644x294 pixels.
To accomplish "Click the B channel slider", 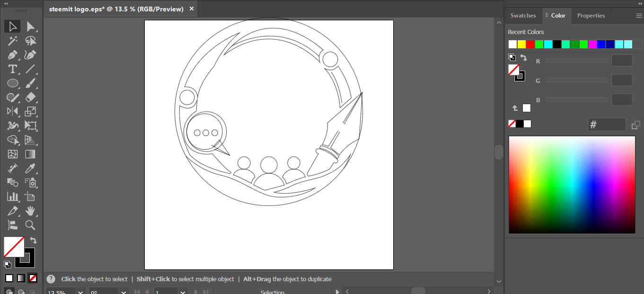I will (576, 99).
